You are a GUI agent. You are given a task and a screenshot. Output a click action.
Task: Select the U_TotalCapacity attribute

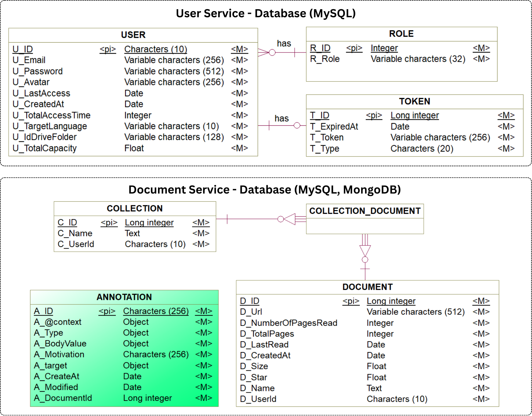pos(45,148)
